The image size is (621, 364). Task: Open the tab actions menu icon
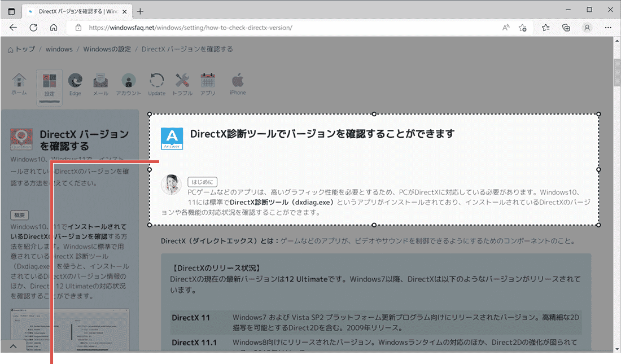(11, 11)
